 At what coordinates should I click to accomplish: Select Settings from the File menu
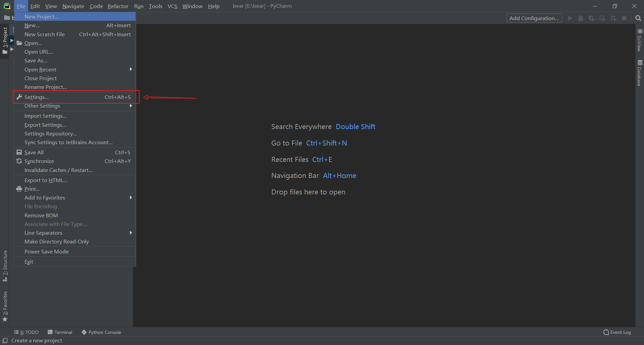pyautogui.click(x=36, y=97)
